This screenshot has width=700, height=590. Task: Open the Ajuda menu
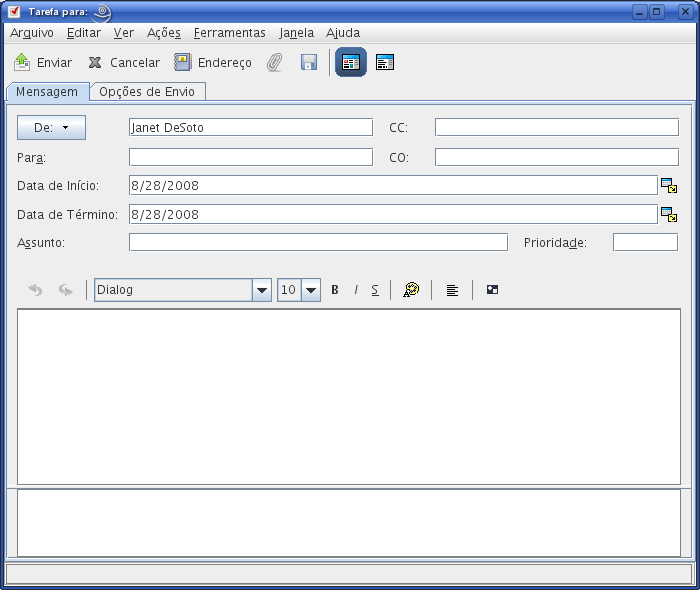pos(343,33)
